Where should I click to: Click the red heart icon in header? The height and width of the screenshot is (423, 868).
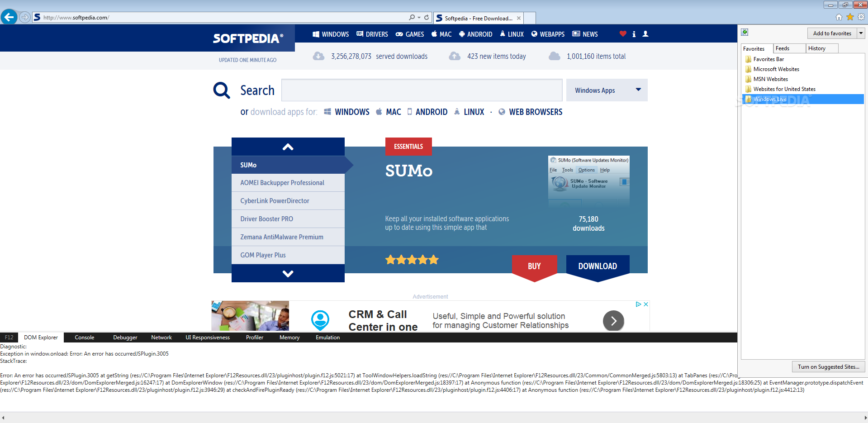623,33
